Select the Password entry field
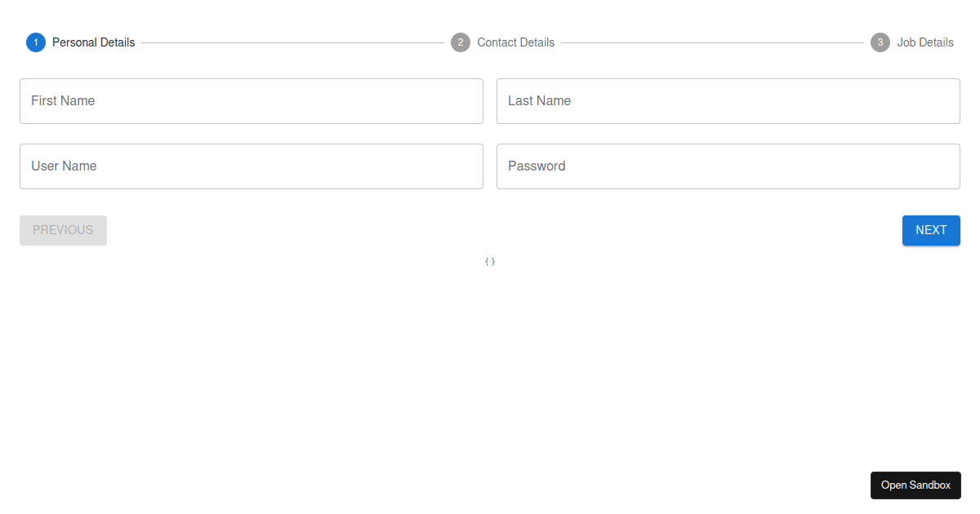 [728, 166]
